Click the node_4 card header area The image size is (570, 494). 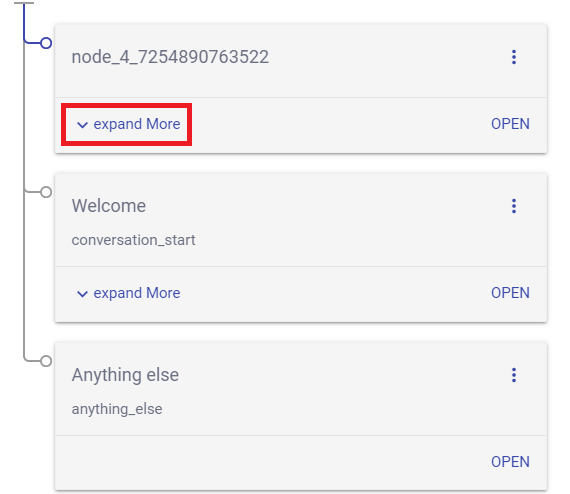coord(301,61)
